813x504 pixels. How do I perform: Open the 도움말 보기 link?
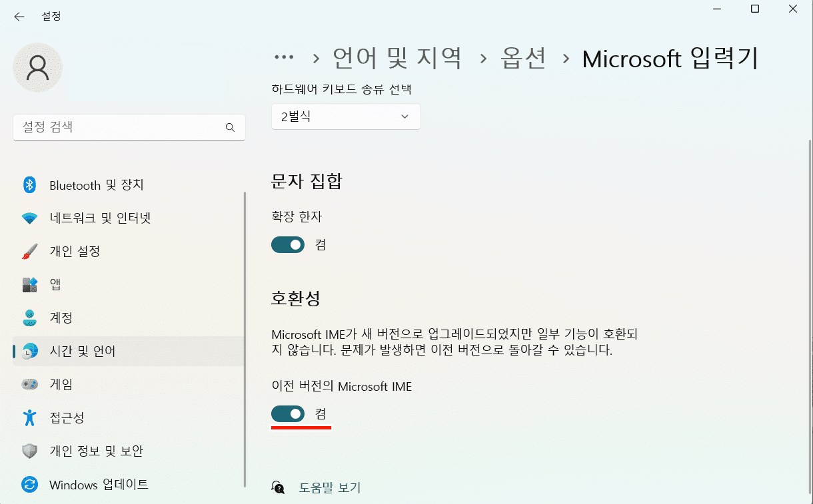[330, 487]
